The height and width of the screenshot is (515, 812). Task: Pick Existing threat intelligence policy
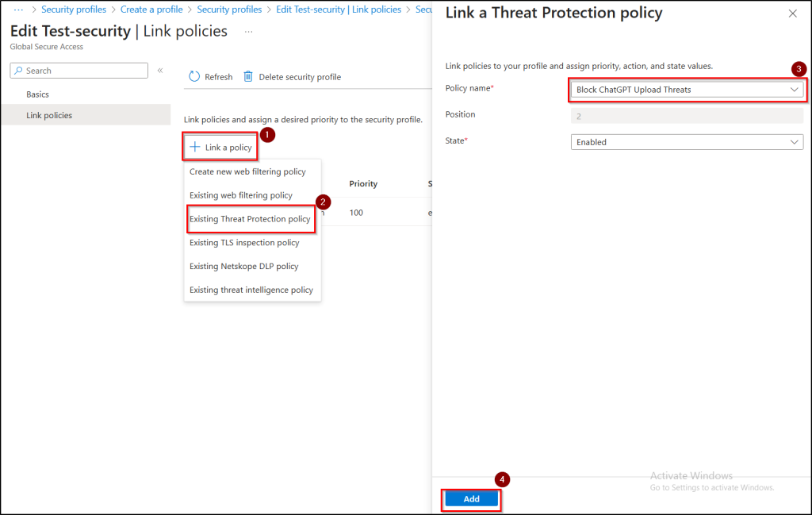pyautogui.click(x=251, y=290)
